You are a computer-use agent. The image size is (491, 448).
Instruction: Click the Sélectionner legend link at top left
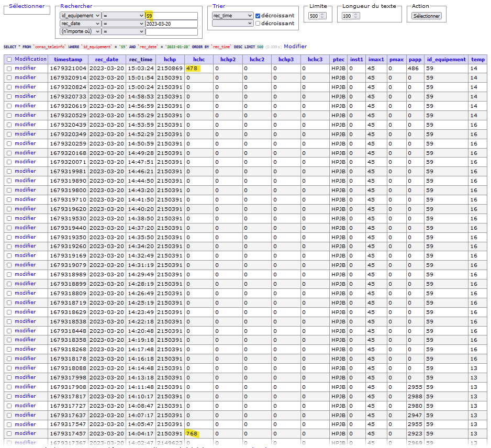click(27, 6)
